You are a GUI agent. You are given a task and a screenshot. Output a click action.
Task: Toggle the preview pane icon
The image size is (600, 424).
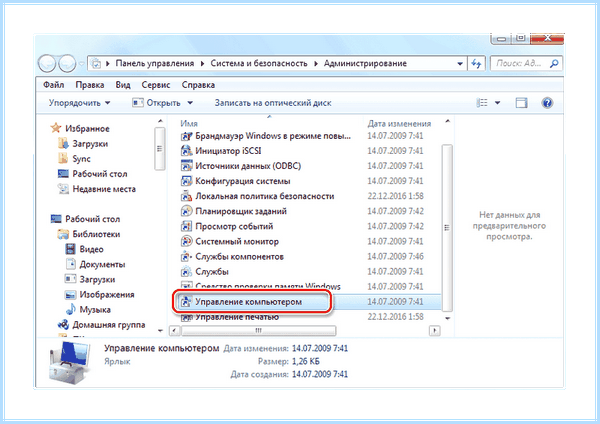[x=521, y=103]
